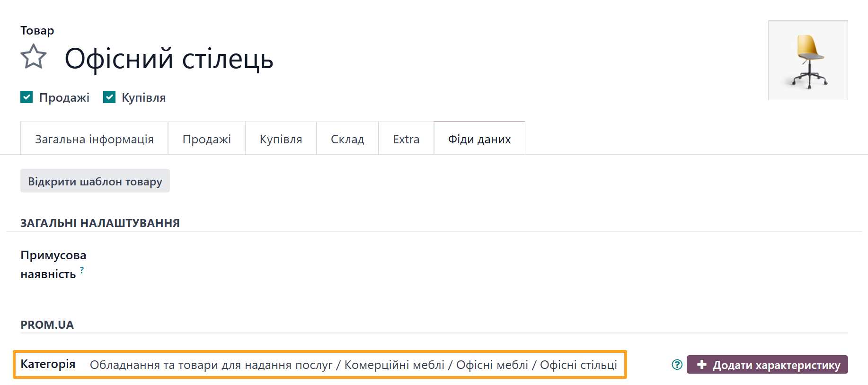The height and width of the screenshot is (385, 868).
Task: Click the green help question mark icon
Action: (677, 365)
